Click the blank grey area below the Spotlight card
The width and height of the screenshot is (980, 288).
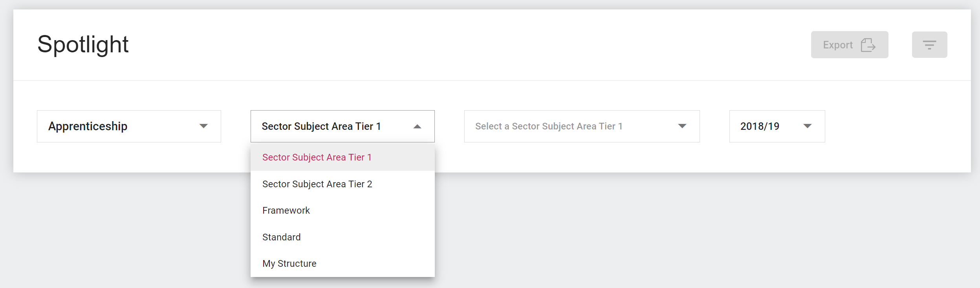click(x=668, y=232)
